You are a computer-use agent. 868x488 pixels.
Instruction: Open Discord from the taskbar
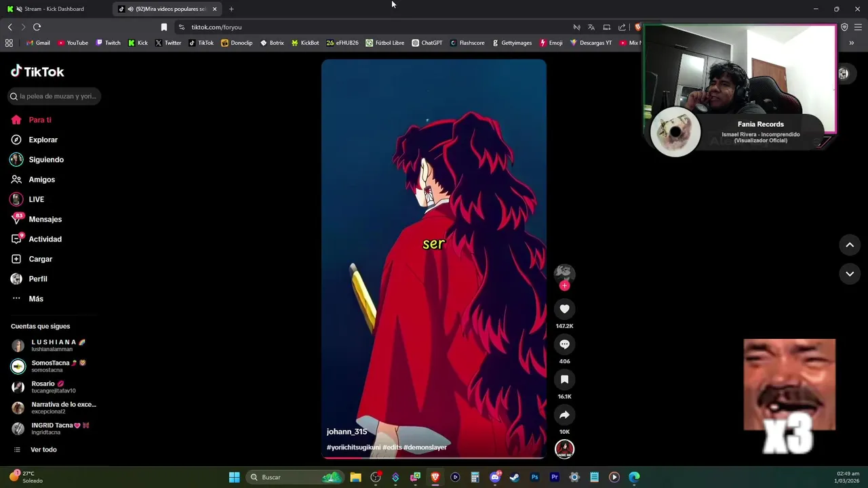(x=495, y=477)
